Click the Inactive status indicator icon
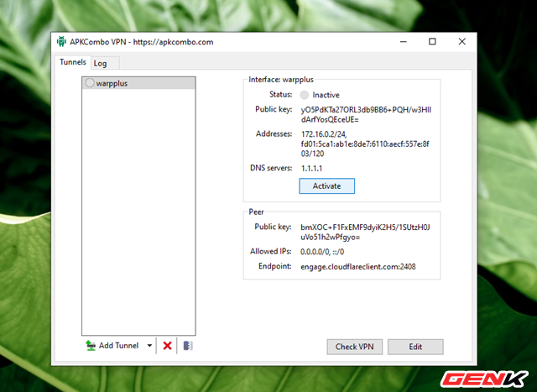This screenshot has width=537, height=392. coord(305,95)
